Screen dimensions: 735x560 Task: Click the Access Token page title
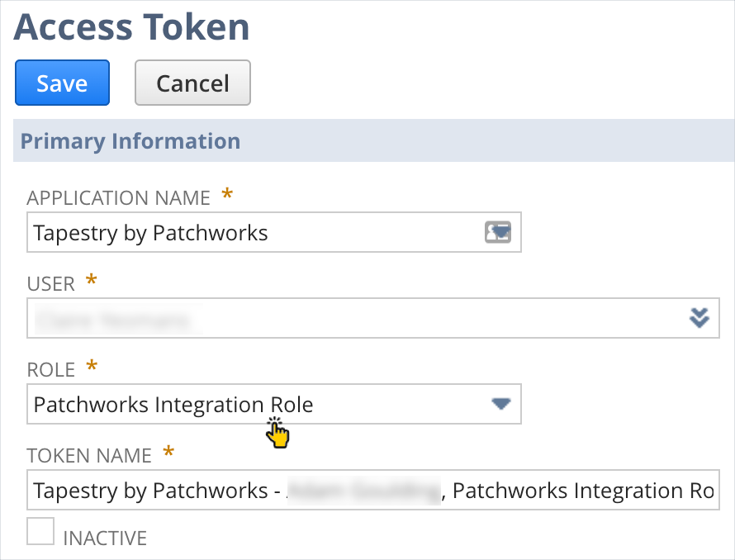point(132,27)
